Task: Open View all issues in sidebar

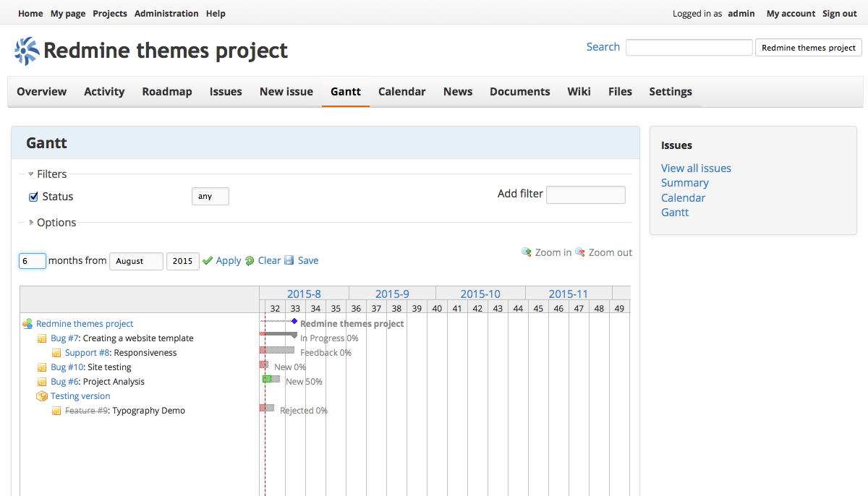Action: click(x=696, y=168)
